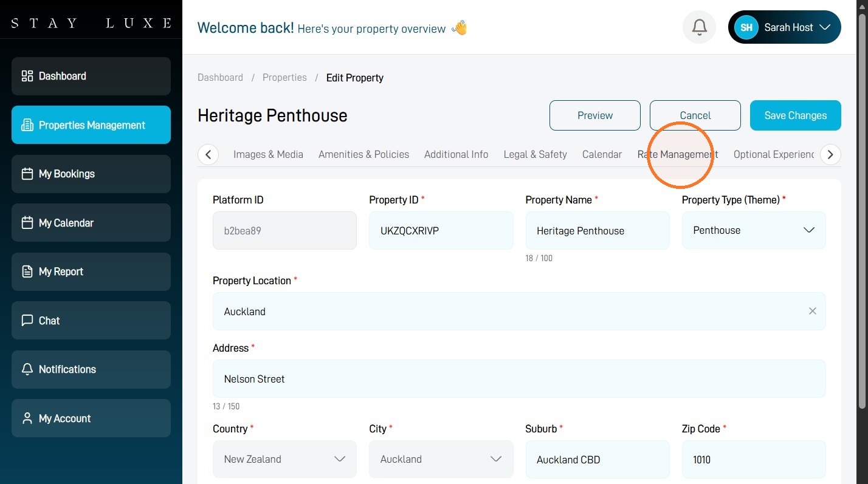The image size is (868, 484).
Task: Click the My Report document icon
Action: 27,271
